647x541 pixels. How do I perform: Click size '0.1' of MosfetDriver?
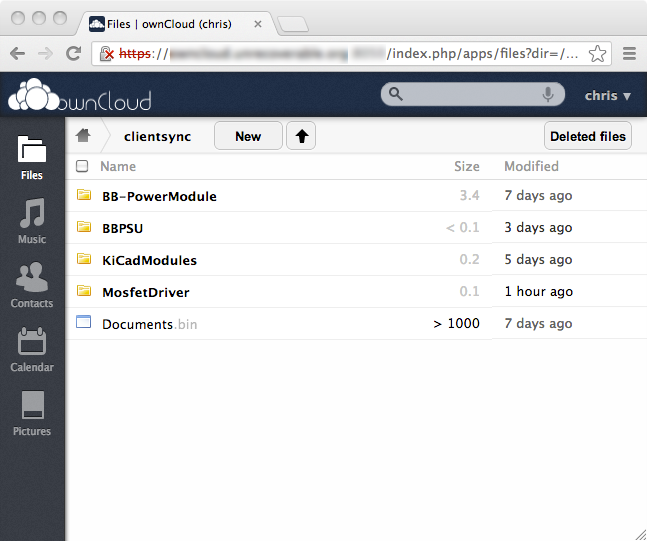click(470, 291)
